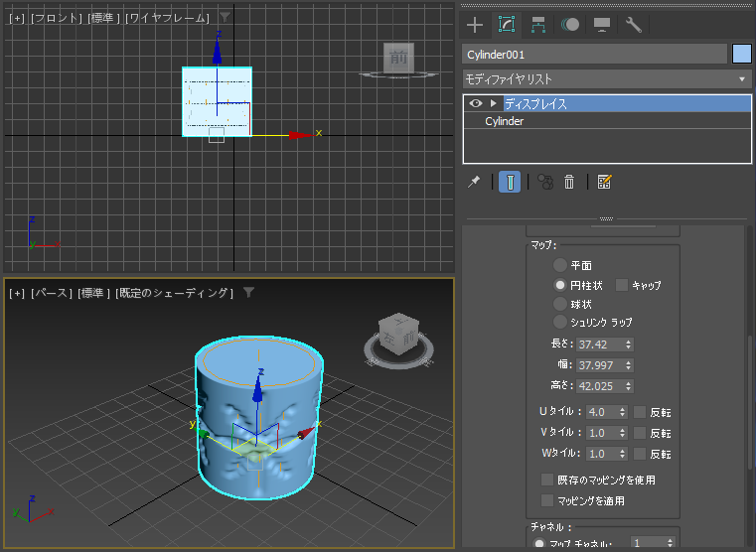Open front viewport [フロント] view menu
Image resolution: width=756 pixels, height=552 pixels.
[x=57, y=18]
